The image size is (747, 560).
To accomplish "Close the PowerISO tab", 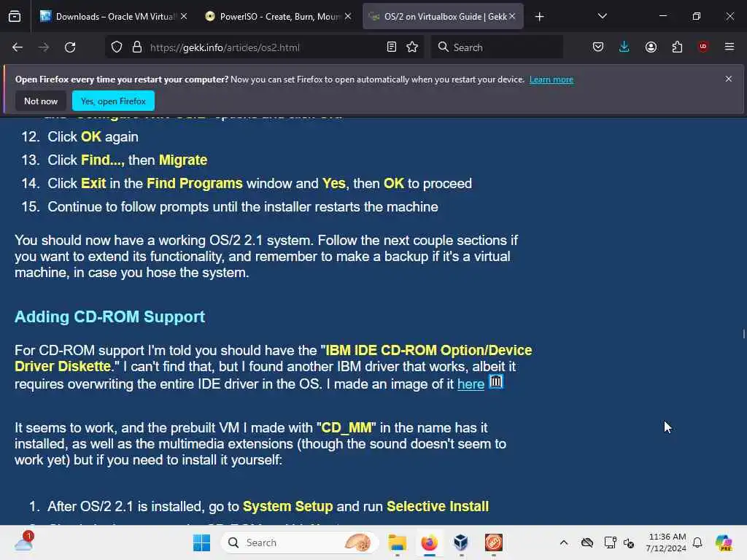I will click(x=348, y=16).
